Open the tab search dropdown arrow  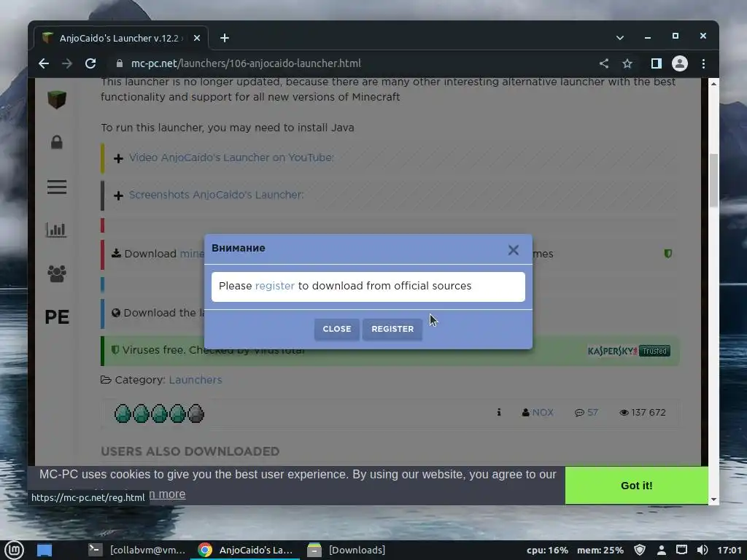tap(620, 37)
